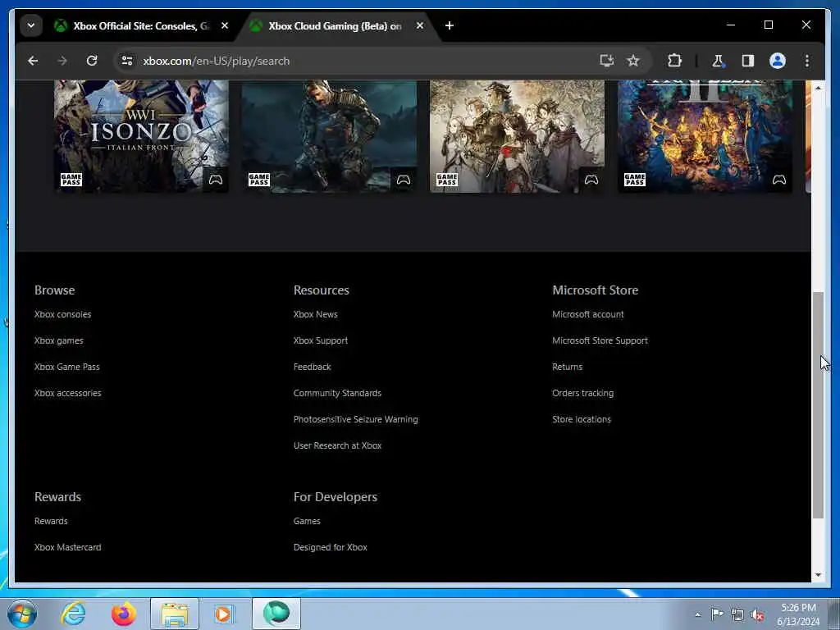Select the Xbox Cloud Gaming (Beta) tab

point(337,25)
